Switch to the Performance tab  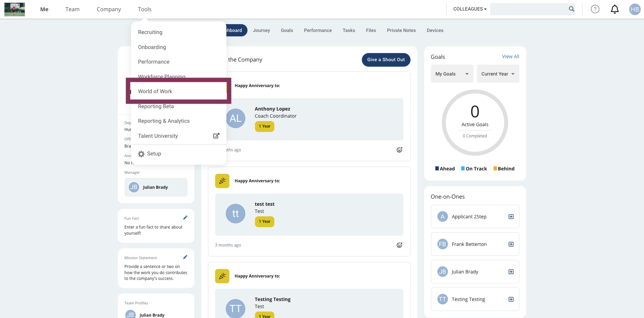pyautogui.click(x=318, y=30)
